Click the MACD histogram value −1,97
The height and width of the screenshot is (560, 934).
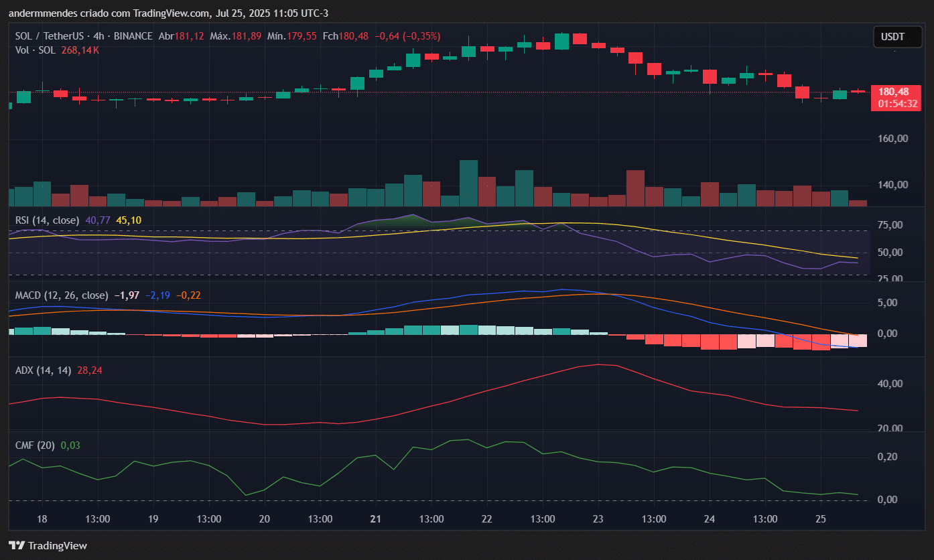(127, 295)
